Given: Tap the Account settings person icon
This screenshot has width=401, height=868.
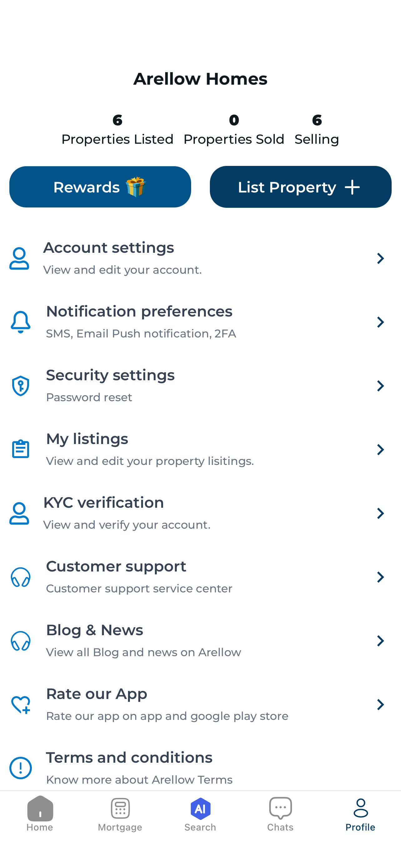Looking at the screenshot, I should [19, 258].
